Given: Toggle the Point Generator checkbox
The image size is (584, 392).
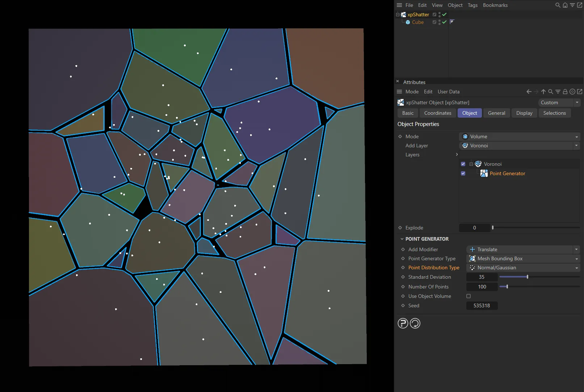Looking at the screenshot, I should tap(463, 173).
